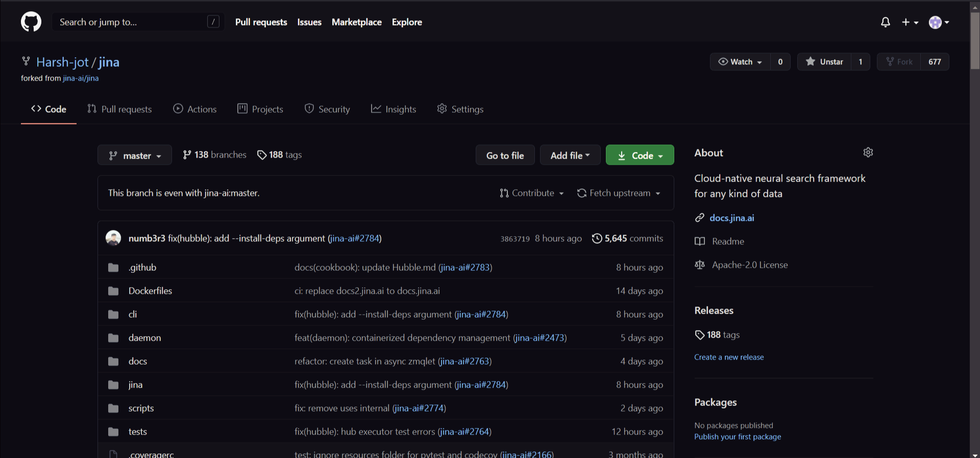Click the jina folder icon
Viewport: 980px width, 458px height.
click(113, 385)
